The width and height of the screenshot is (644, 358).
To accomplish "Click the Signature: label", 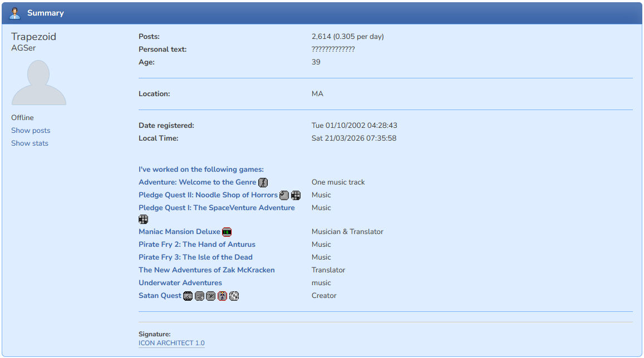I will 154,334.
